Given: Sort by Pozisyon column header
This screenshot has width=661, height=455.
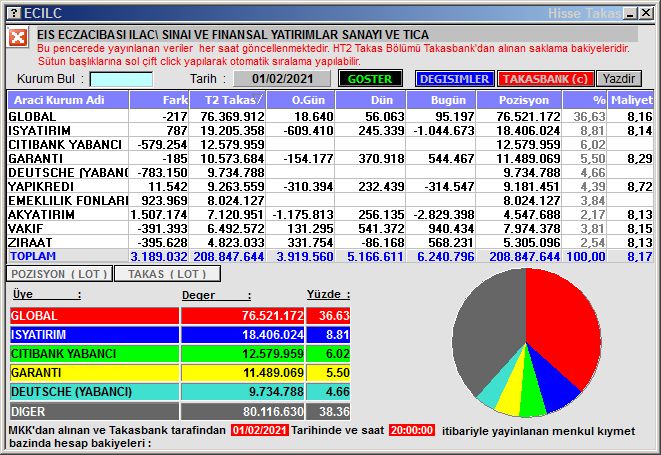Looking at the screenshot, I should click(x=519, y=100).
